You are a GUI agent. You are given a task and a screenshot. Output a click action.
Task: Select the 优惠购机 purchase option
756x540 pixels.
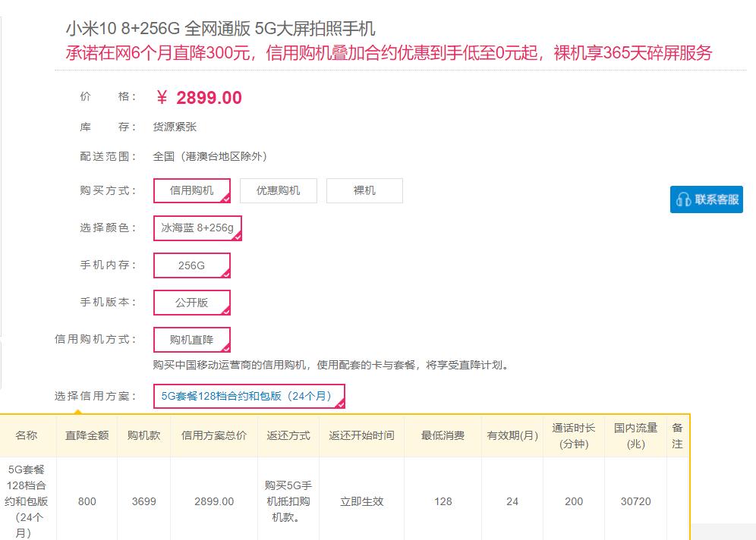click(x=277, y=190)
